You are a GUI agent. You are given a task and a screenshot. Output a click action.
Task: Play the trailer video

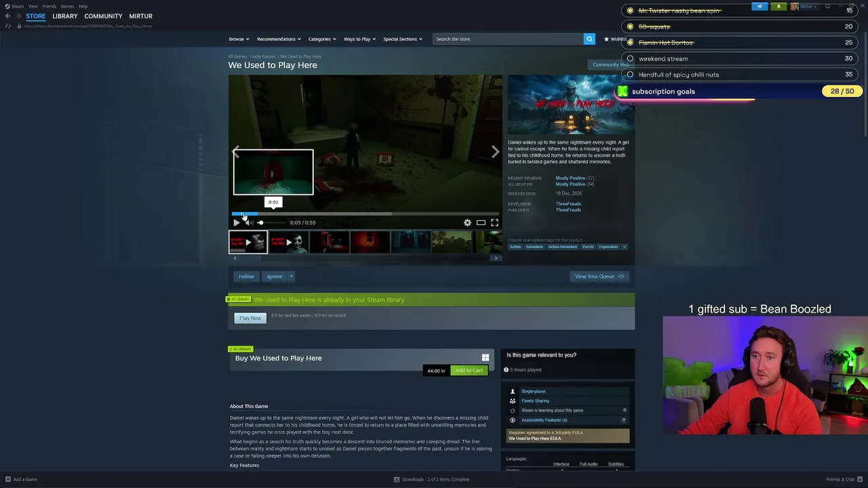click(237, 222)
